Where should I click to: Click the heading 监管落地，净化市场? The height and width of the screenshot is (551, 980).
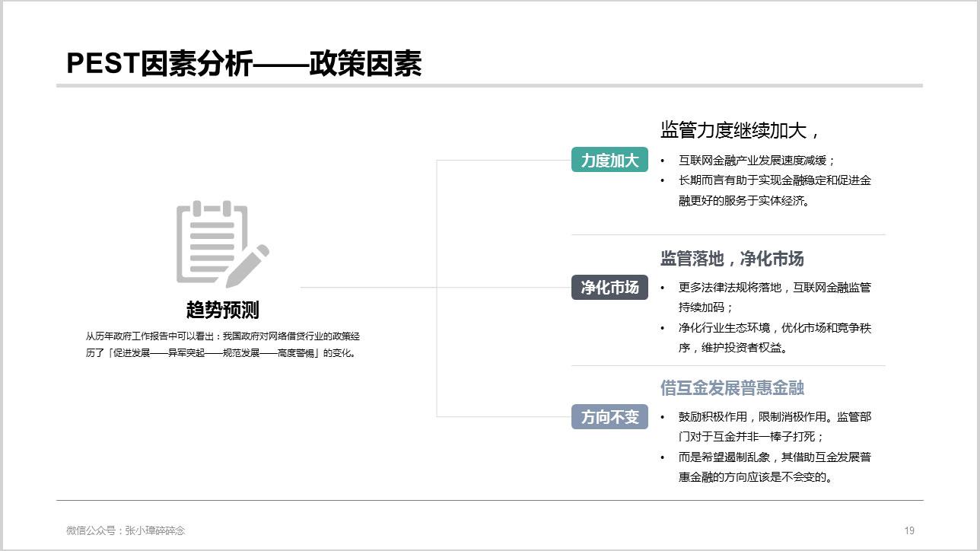click(732, 259)
